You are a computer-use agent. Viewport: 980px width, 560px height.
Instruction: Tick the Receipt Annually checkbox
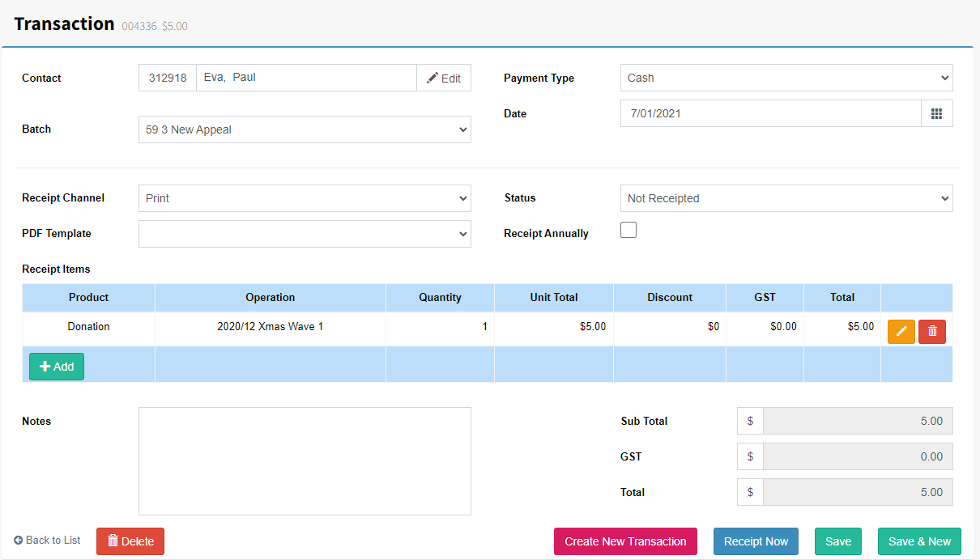tap(628, 230)
